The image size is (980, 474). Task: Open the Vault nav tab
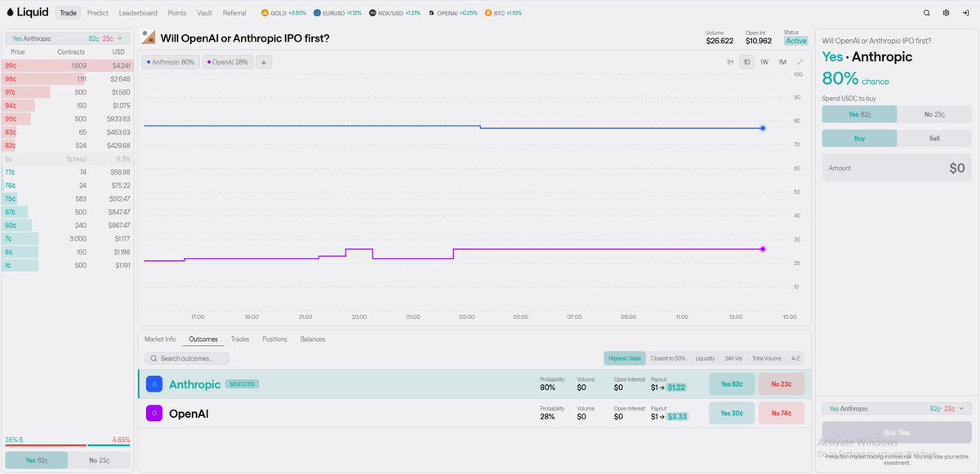[205, 13]
